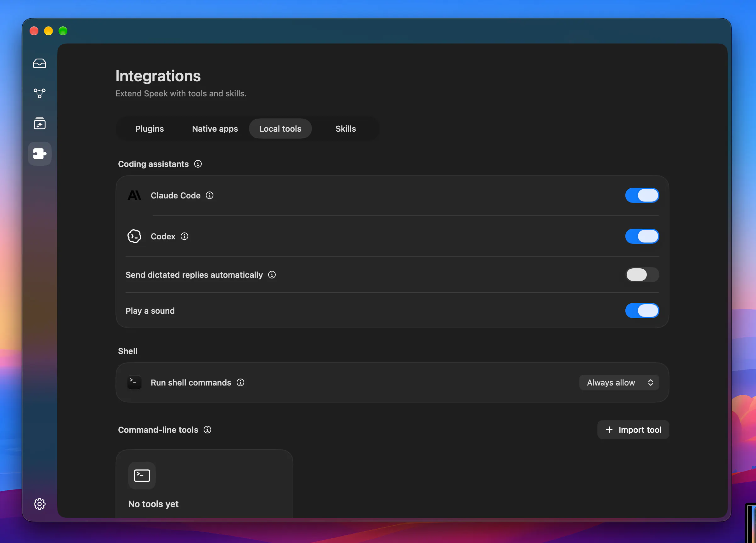Viewport: 756px width, 543px height.
Task: Click the Codex logo icon
Action: tap(134, 237)
